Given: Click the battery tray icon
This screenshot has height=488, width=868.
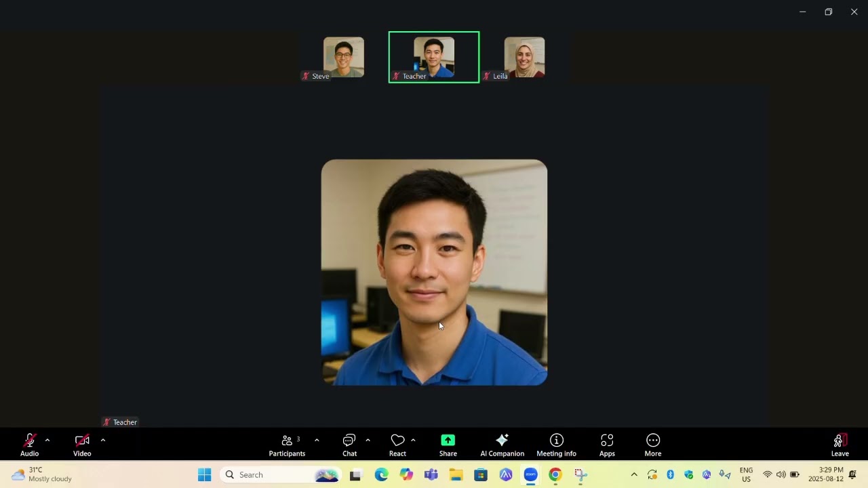Looking at the screenshot, I should point(795,474).
